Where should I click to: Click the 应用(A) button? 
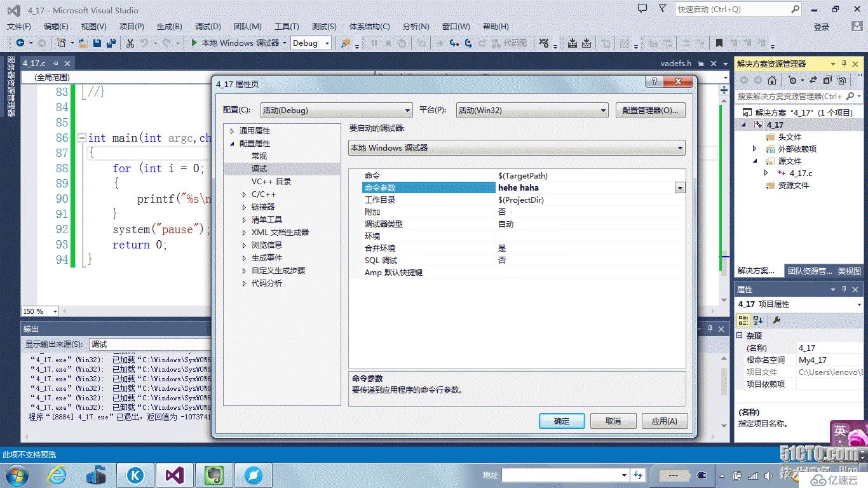click(665, 421)
